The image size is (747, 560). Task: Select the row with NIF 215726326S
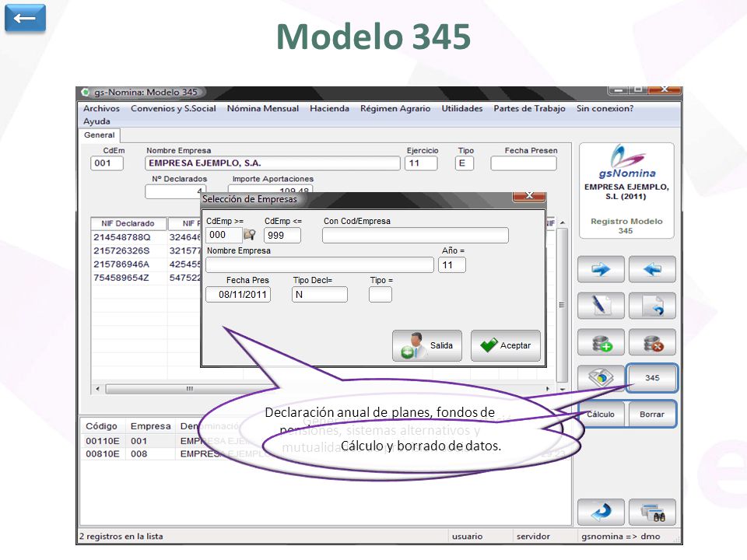pos(146,250)
